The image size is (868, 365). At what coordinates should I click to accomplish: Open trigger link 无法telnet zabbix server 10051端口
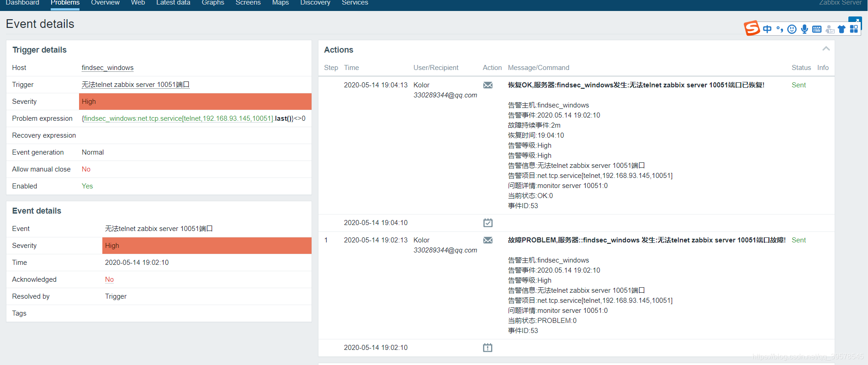pos(136,85)
